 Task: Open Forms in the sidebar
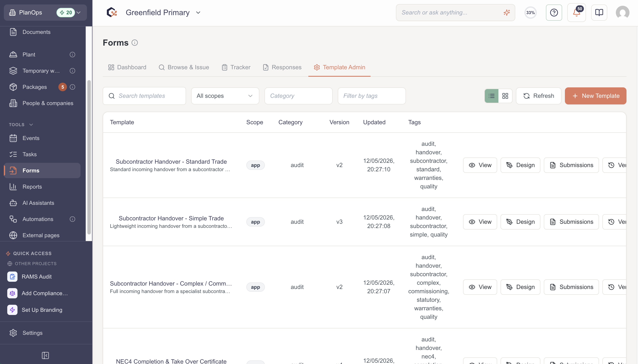click(42, 170)
